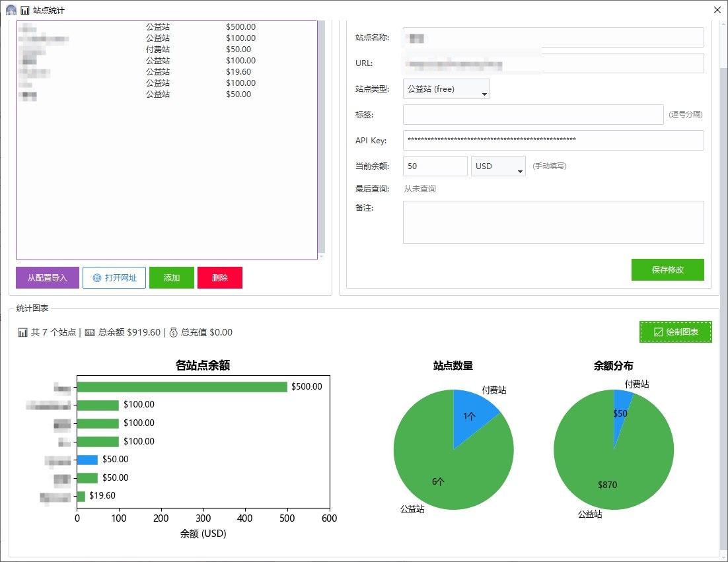Click the chart icon beside 站点统计 title

click(x=25, y=10)
